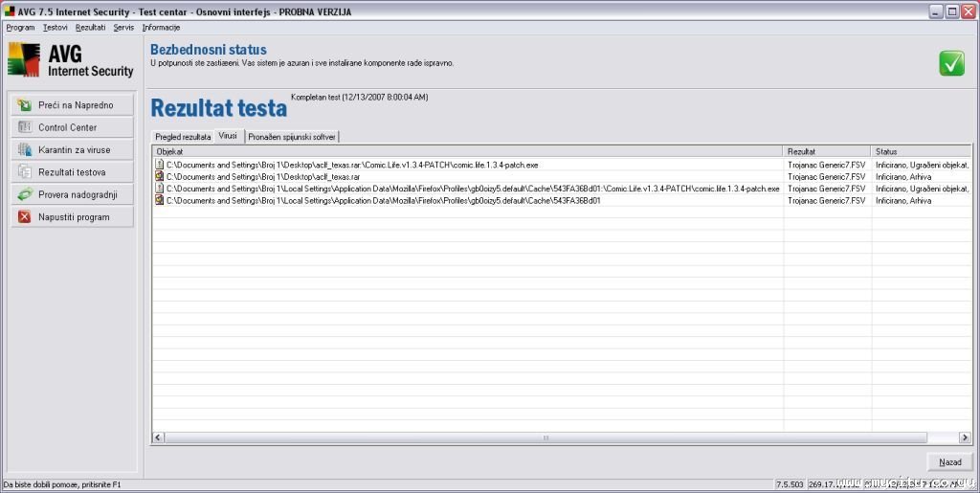This screenshot has width=980, height=493.
Task: Click Trojanac Generic7.FSV in third row
Action: pos(826,189)
